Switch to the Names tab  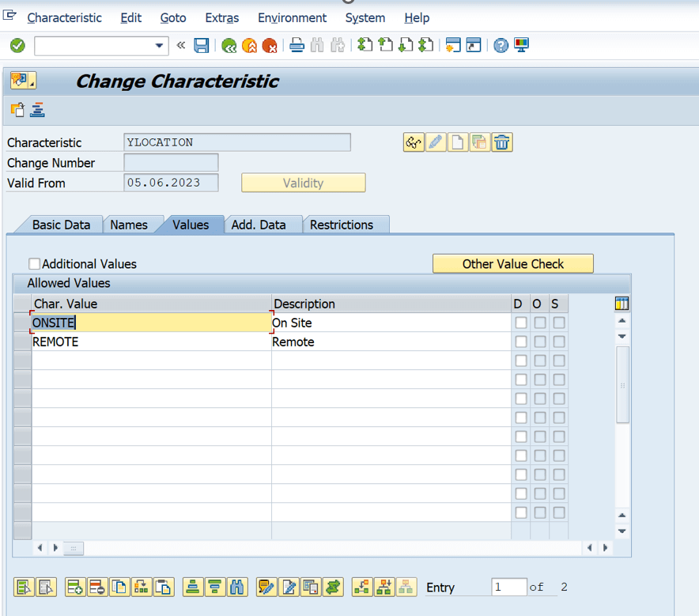tap(129, 225)
